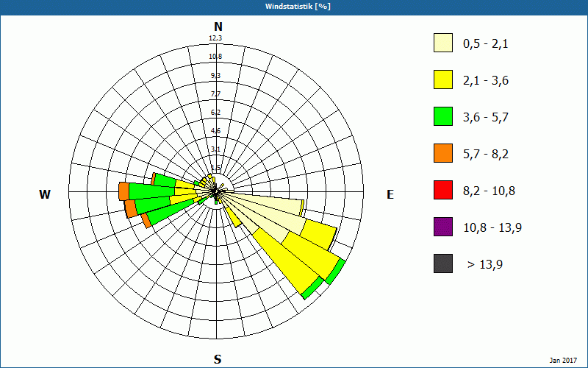This screenshot has width=588, height=368.
Task: Click the 'E' compass label
Action: (390, 194)
